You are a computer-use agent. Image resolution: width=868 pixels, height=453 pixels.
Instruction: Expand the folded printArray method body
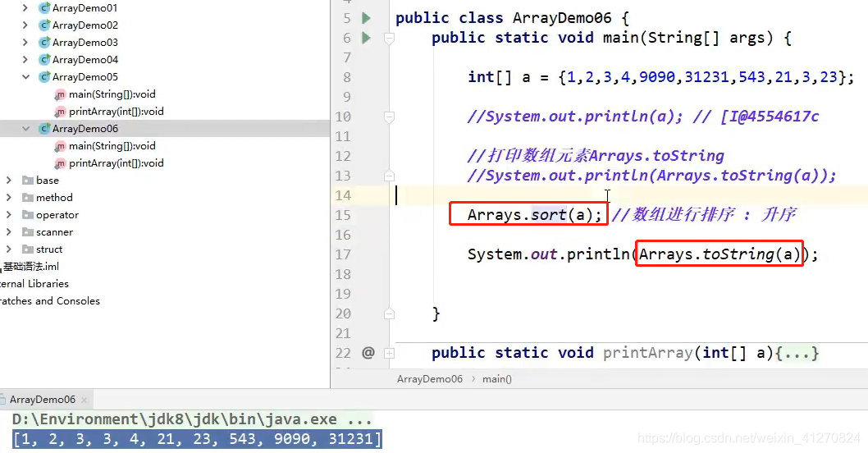click(x=389, y=354)
